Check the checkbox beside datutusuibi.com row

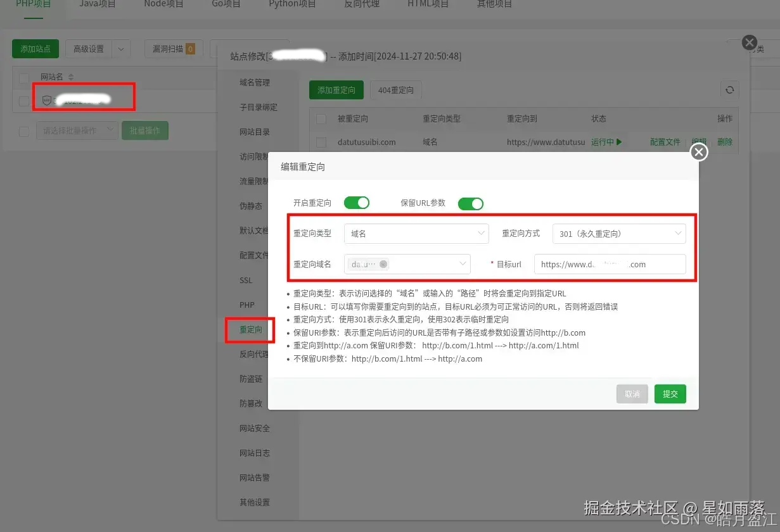click(x=320, y=142)
